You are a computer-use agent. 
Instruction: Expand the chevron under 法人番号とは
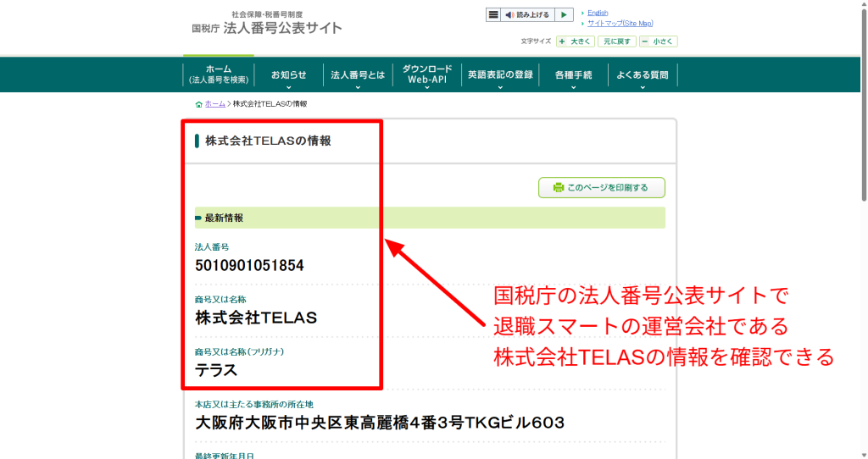[x=358, y=87]
